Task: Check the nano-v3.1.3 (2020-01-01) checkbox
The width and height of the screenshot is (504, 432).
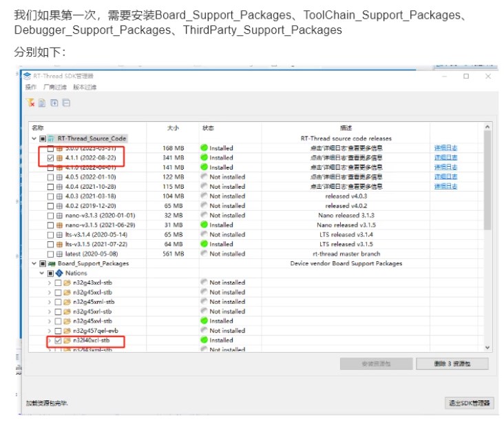Action: [50, 216]
